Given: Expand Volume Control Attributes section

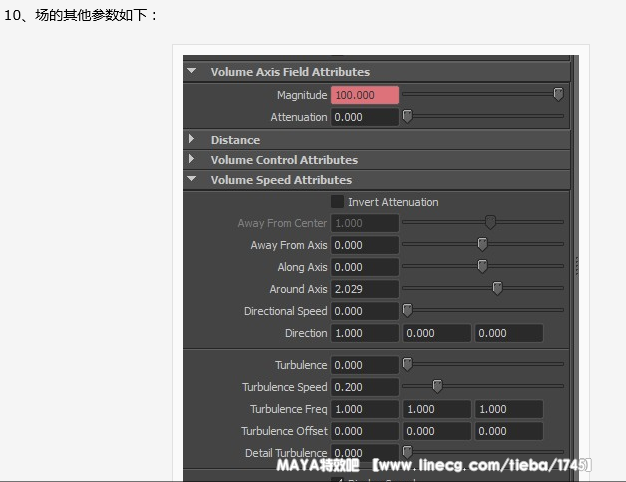Looking at the screenshot, I should pos(192,159).
